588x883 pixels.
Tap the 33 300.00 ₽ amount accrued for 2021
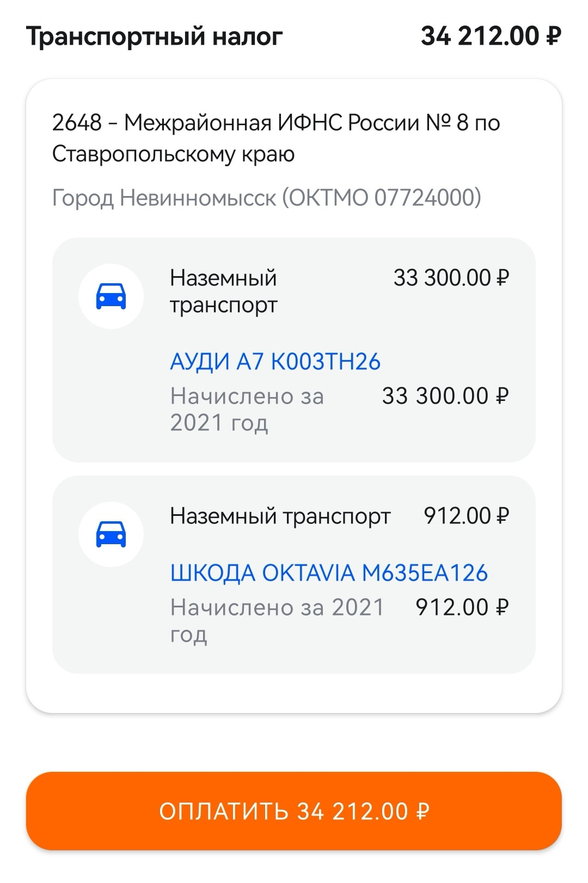coord(445,396)
